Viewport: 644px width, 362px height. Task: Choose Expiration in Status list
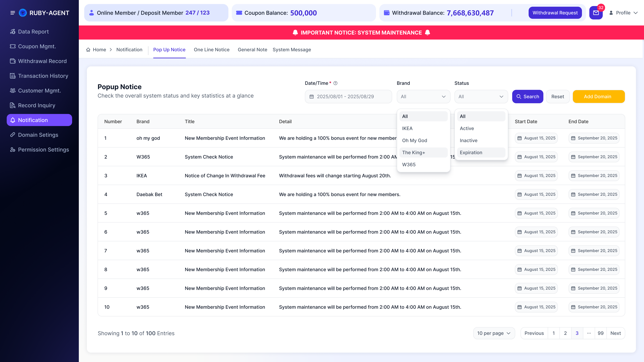tap(481, 153)
